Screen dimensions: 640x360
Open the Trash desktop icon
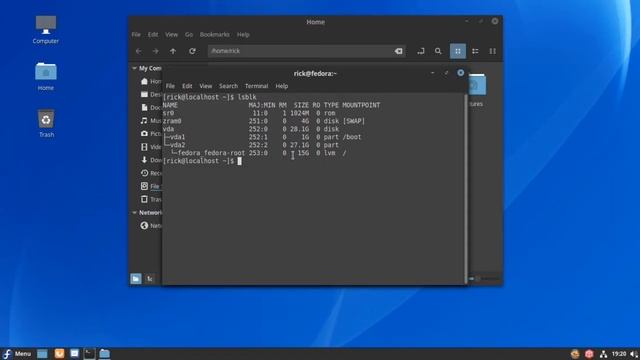pyautogui.click(x=46, y=123)
